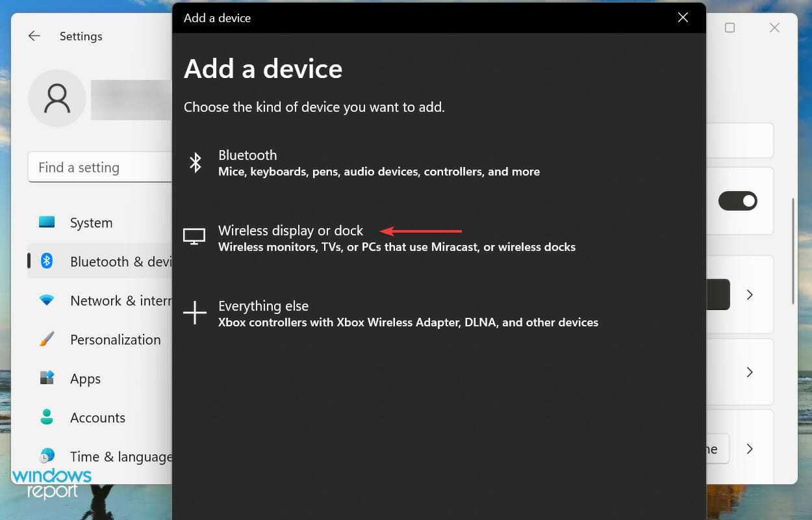Click the System icon in sidebar
This screenshot has width=812, height=520.
point(47,222)
